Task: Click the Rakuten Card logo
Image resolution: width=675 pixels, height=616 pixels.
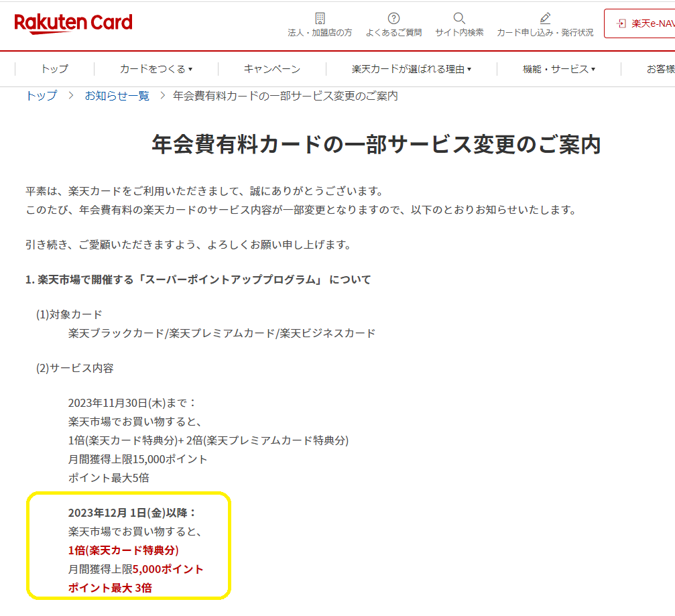Action: pyautogui.click(x=73, y=23)
